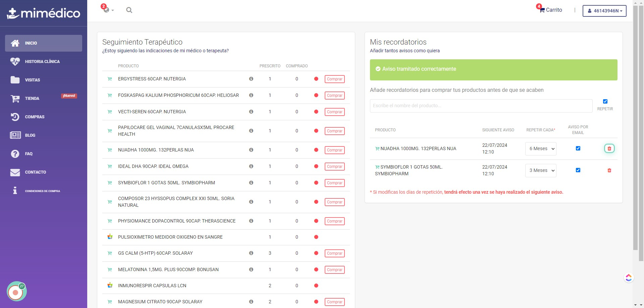Image resolution: width=644 pixels, height=308 pixels.
Task: Open COMPRAS in the sidebar
Action: point(44,117)
